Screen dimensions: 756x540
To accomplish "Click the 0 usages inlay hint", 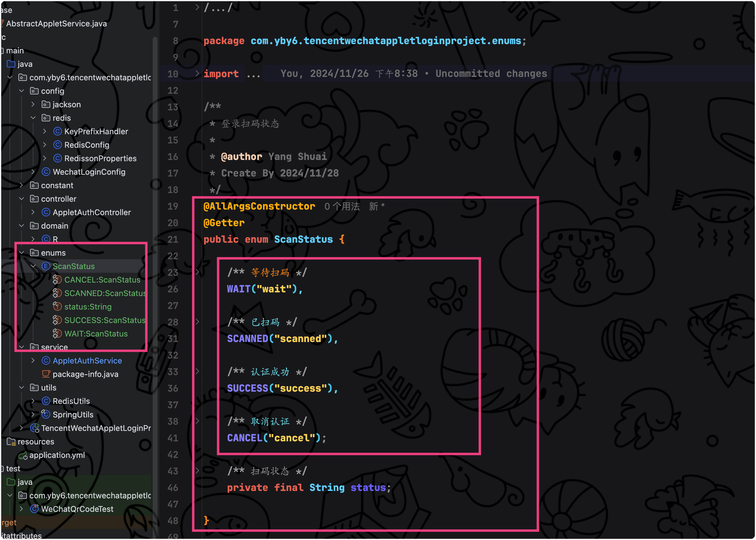I will (x=342, y=207).
